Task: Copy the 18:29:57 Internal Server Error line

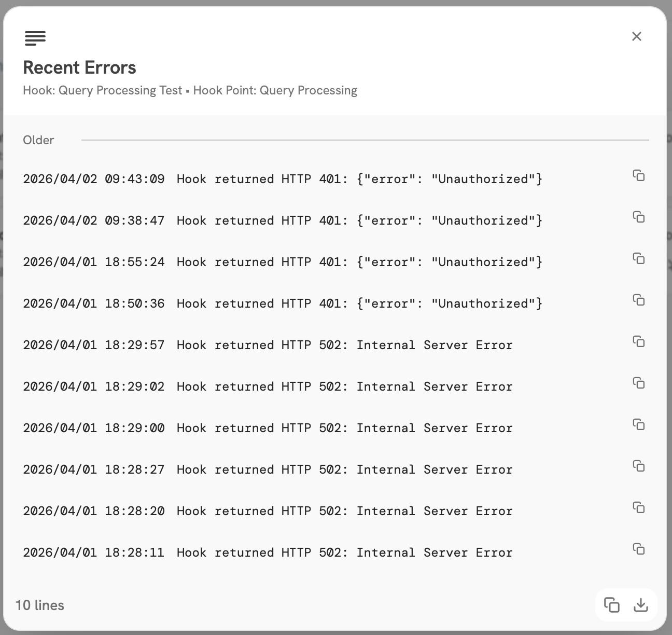Action: click(639, 342)
